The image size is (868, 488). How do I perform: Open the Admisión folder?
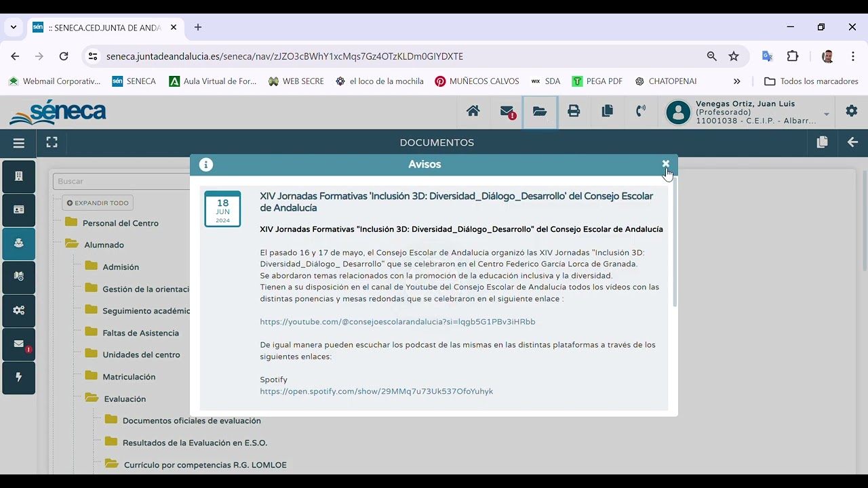[112, 267]
